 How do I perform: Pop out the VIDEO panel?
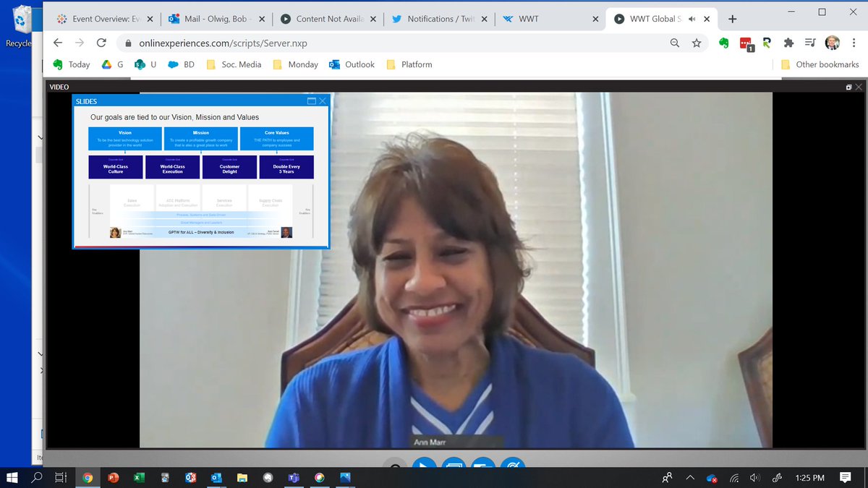pos(848,87)
